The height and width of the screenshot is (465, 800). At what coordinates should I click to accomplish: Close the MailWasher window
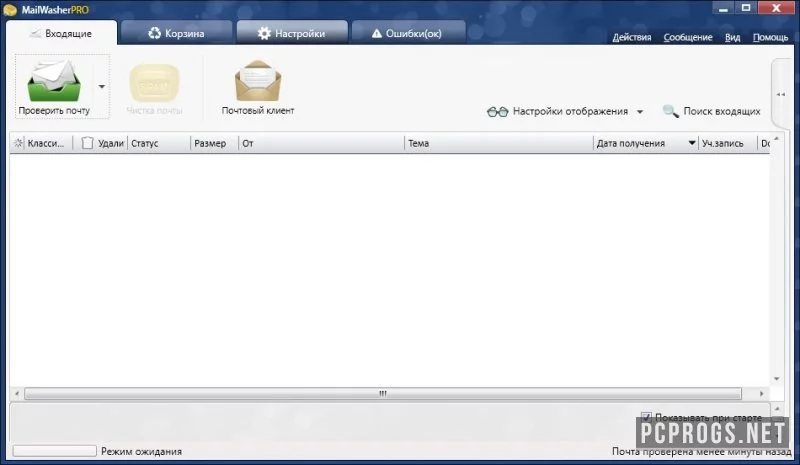pyautogui.click(x=776, y=8)
